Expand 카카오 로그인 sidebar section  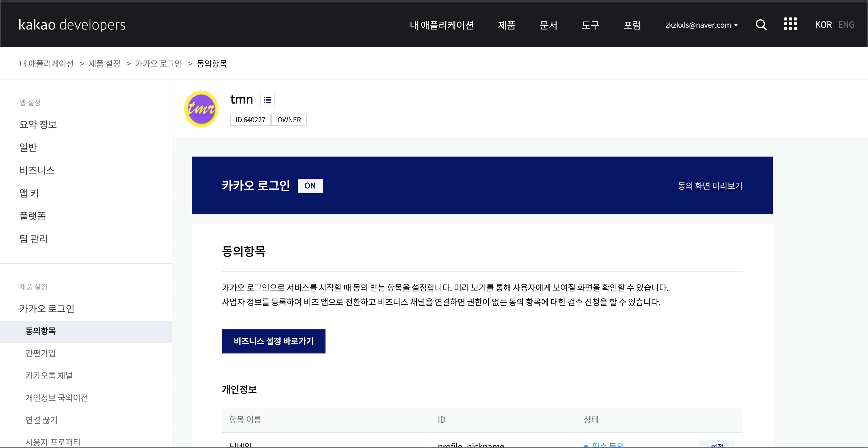47,308
